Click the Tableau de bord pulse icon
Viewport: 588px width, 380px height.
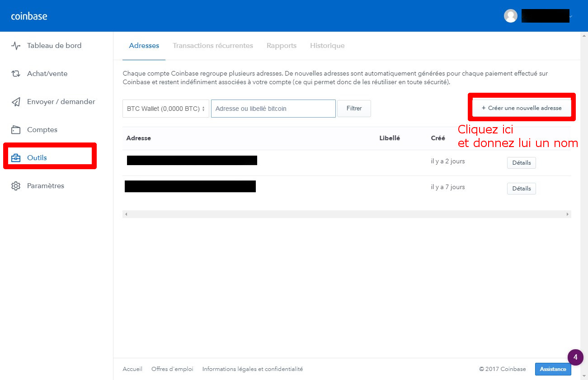[x=16, y=46]
